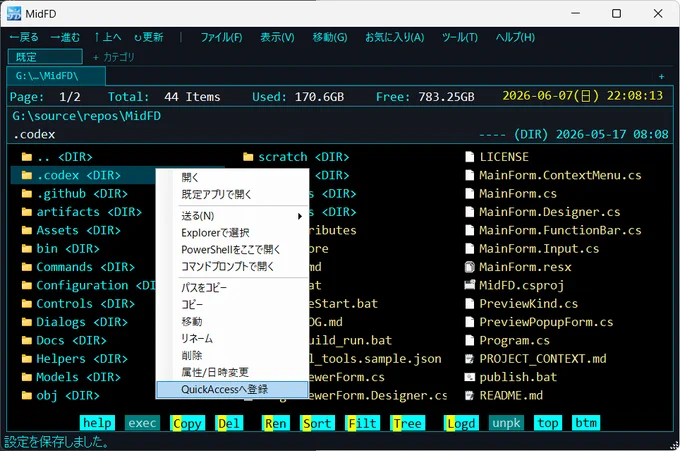This screenshot has width=680, height=451.
Task: Click the Copy function key button
Action: pos(187,423)
